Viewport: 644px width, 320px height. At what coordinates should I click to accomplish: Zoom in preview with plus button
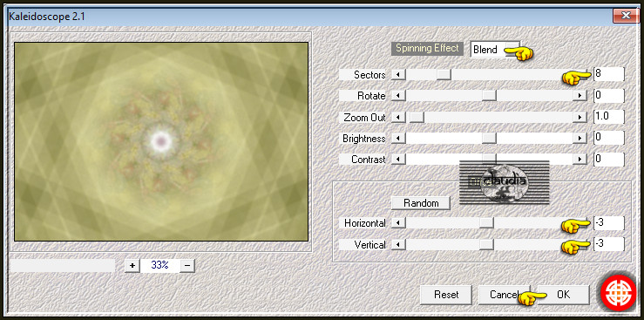(x=132, y=265)
